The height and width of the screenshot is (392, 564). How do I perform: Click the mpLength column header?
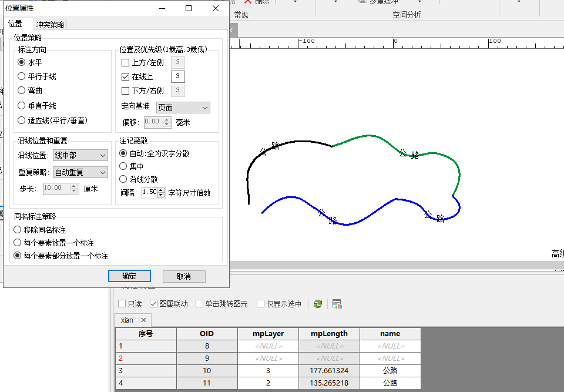[x=329, y=334]
